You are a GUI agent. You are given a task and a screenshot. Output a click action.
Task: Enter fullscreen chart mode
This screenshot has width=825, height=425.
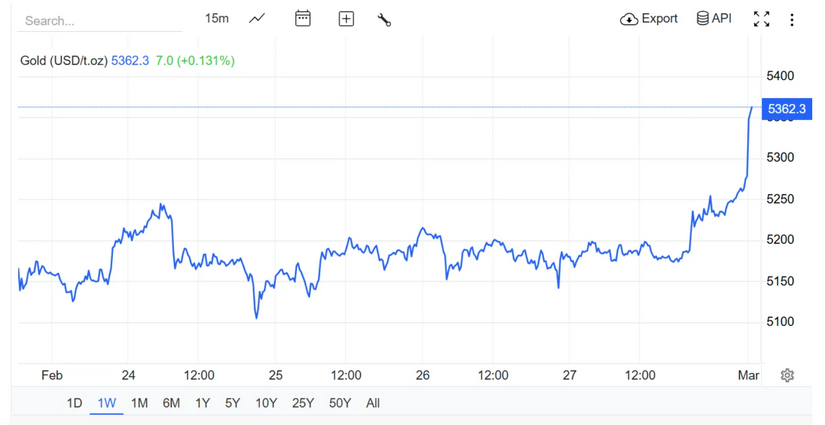click(x=761, y=19)
